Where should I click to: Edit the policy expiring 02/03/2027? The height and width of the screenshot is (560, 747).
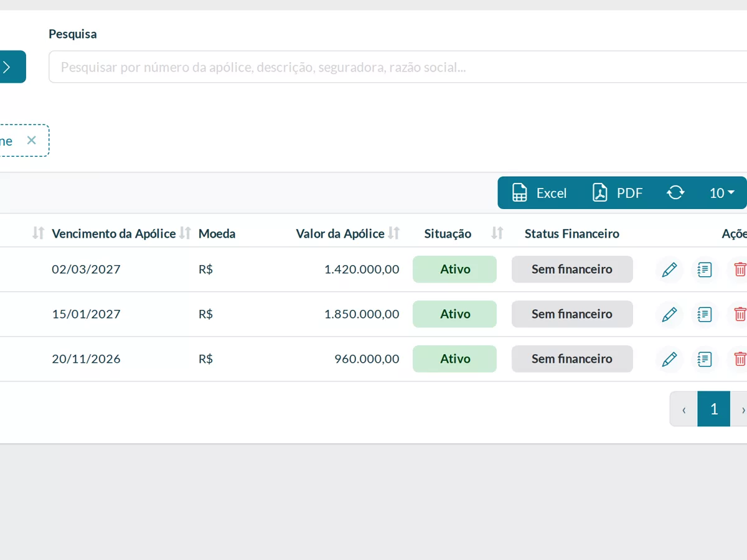point(669,269)
